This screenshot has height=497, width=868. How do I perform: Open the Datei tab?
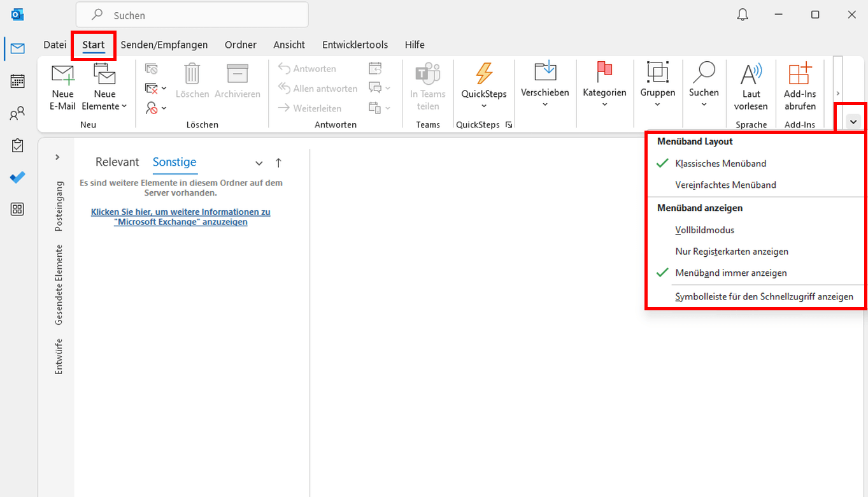click(55, 45)
